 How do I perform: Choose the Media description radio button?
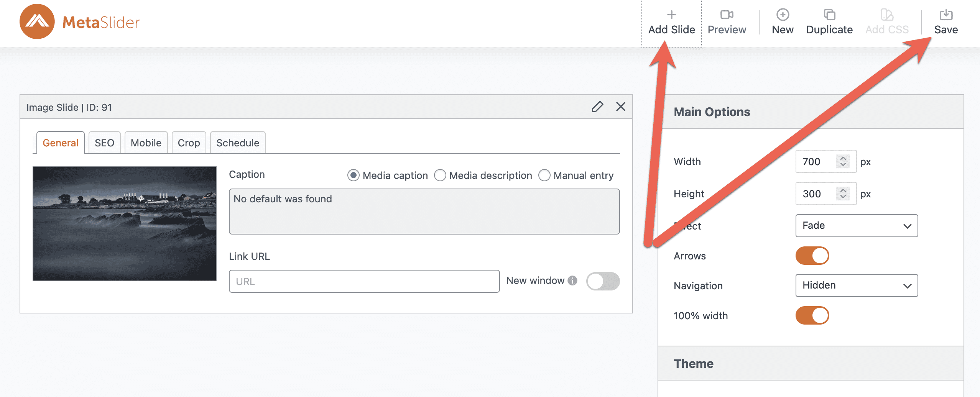[x=440, y=175]
